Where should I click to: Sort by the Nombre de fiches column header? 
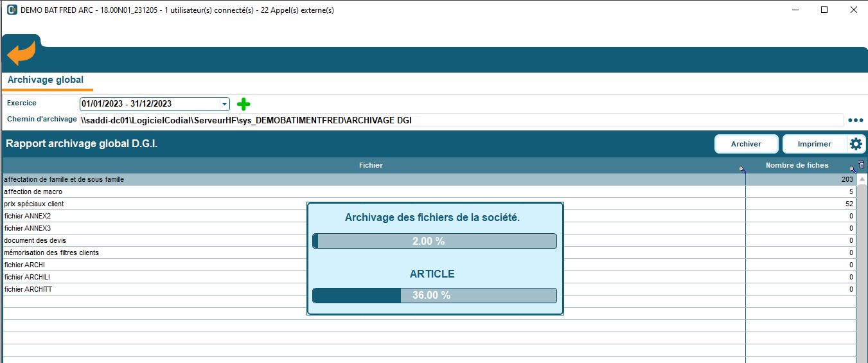coord(797,165)
